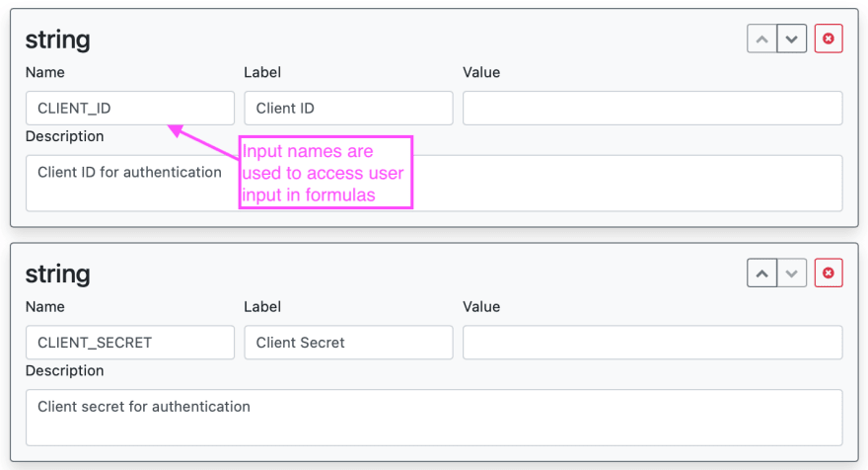The height and width of the screenshot is (470, 868).
Task: Move the CLIENT_ID input down
Action: point(792,39)
